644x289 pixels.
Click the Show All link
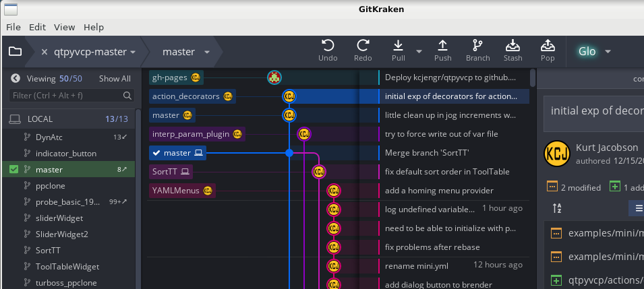[115, 79]
